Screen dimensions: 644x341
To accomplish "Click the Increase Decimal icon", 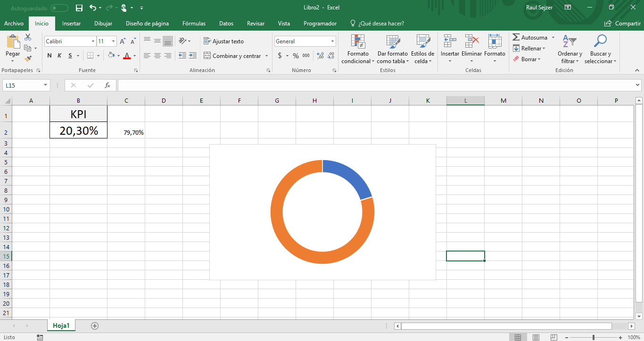I will tap(320, 56).
